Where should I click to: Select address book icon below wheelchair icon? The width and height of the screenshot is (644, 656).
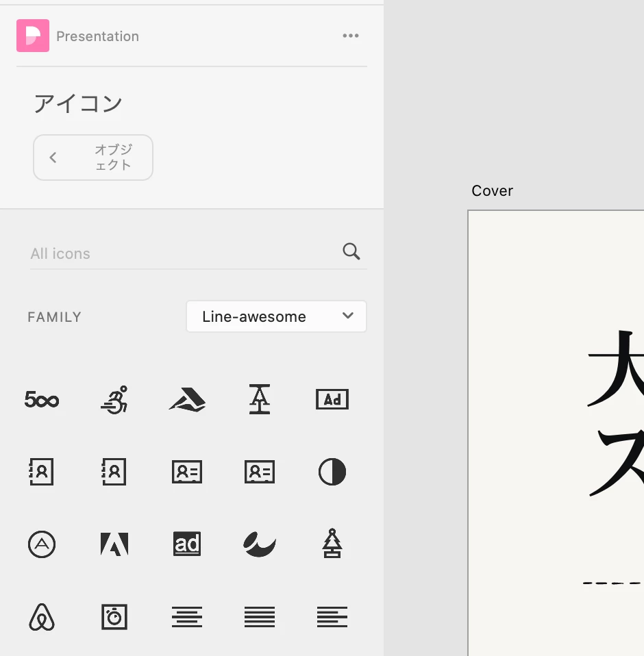(x=114, y=472)
